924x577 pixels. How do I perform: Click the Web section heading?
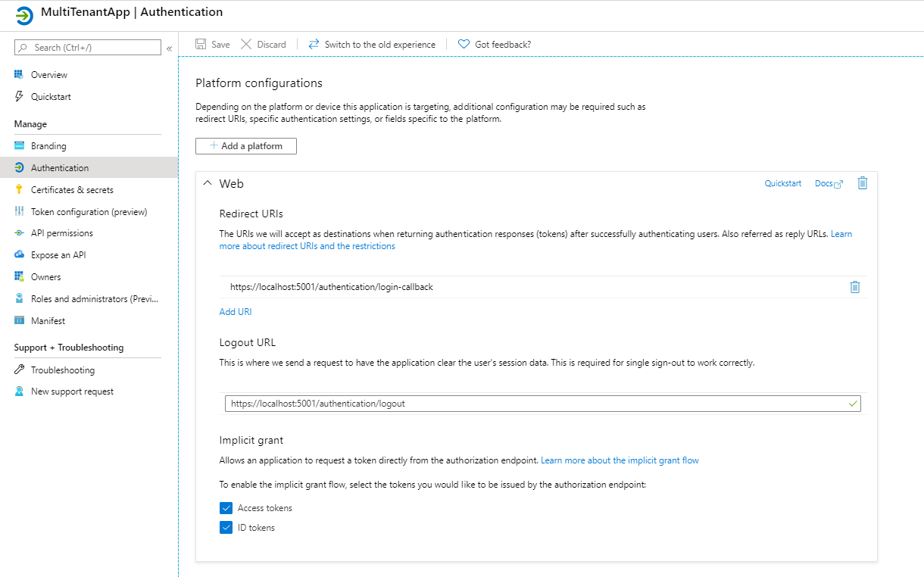[x=232, y=183]
